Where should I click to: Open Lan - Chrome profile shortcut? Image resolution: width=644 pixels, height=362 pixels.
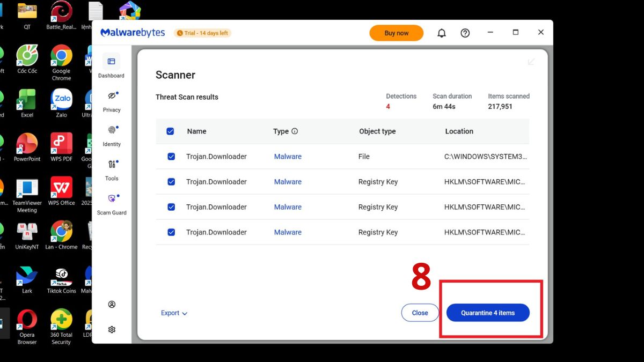tap(61, 235)
